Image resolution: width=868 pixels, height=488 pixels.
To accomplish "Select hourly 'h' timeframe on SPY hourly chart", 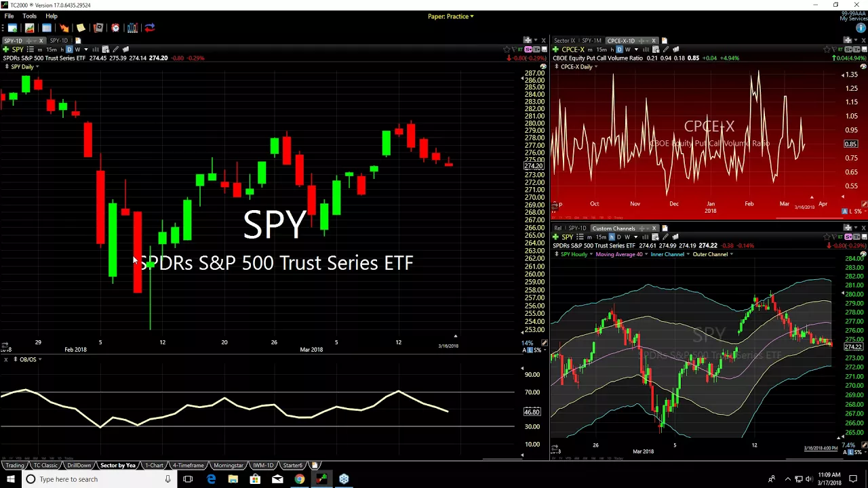I will click(x=612, y=237).
